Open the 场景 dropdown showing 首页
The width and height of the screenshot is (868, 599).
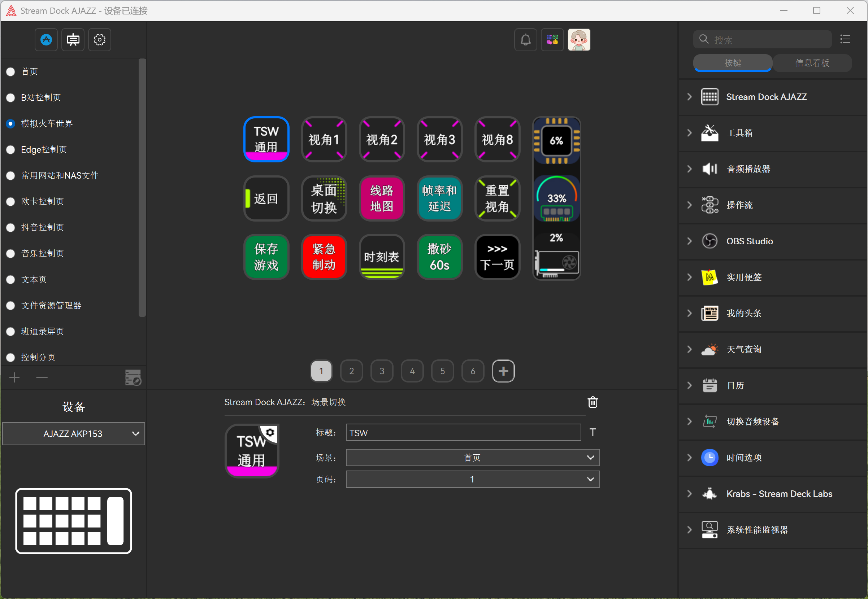[472, 458]
